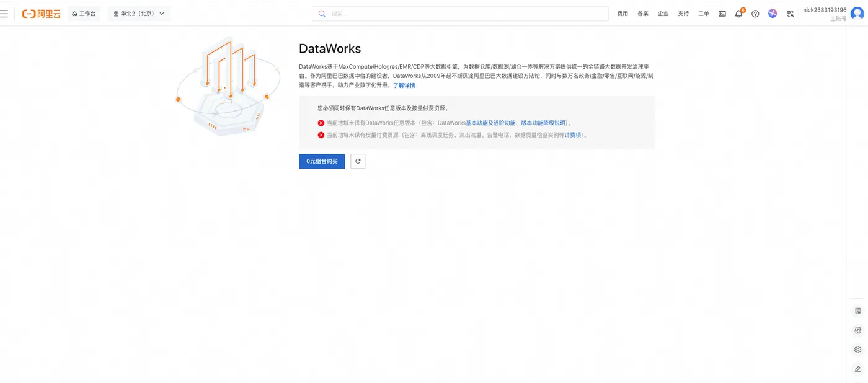The image size is (868, 383).
Task: Open the 版本功能降级说明 link
Action: pyautogui.click(x=543, y=123)
